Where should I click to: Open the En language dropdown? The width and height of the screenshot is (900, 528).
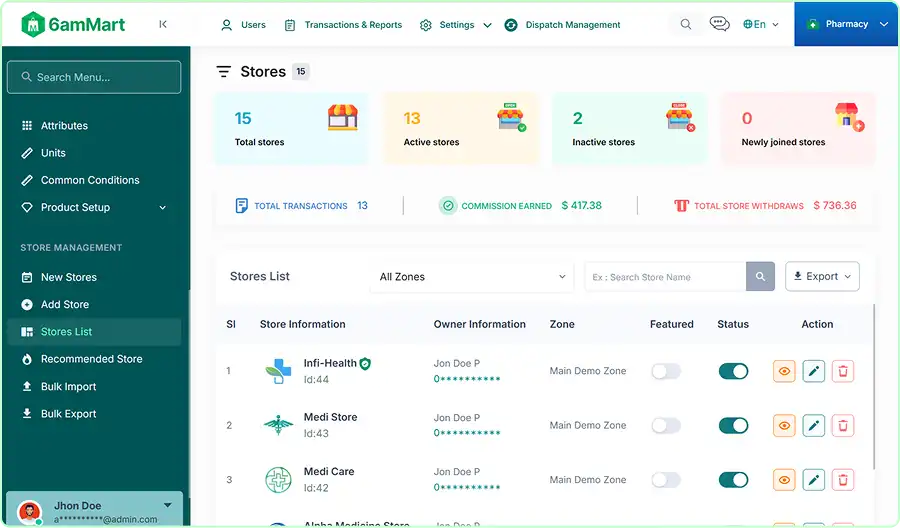pos(761,24)
